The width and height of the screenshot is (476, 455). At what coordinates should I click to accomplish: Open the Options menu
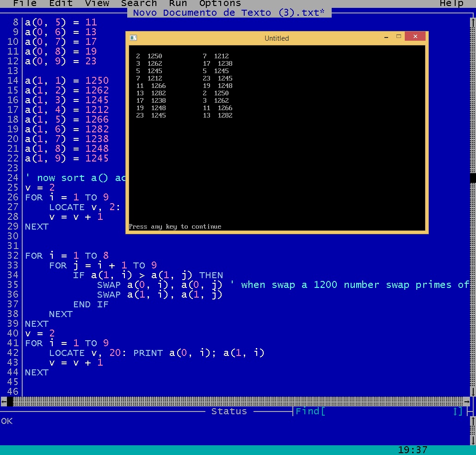[220, 4]
